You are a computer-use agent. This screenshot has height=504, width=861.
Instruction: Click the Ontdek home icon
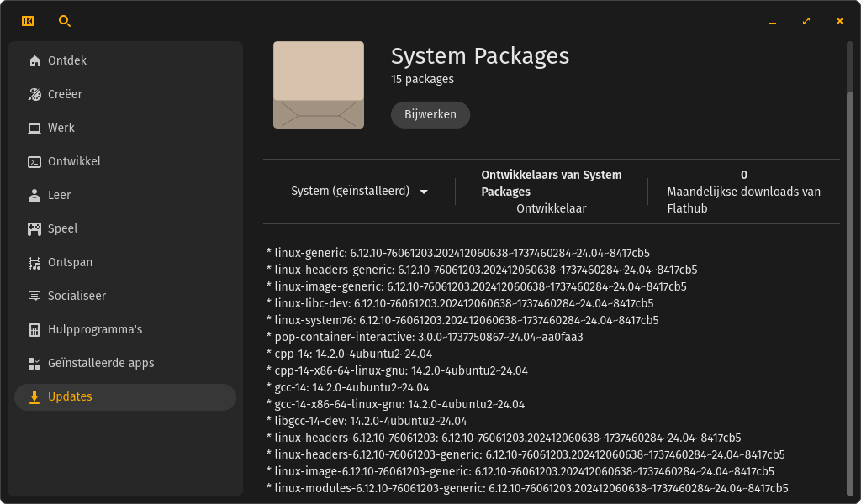(34, 61)
